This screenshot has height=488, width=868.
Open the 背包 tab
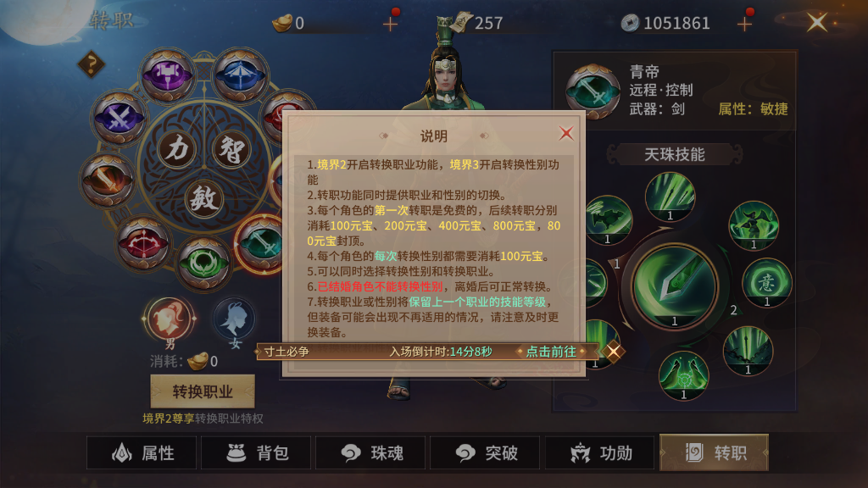click(257, 452)
